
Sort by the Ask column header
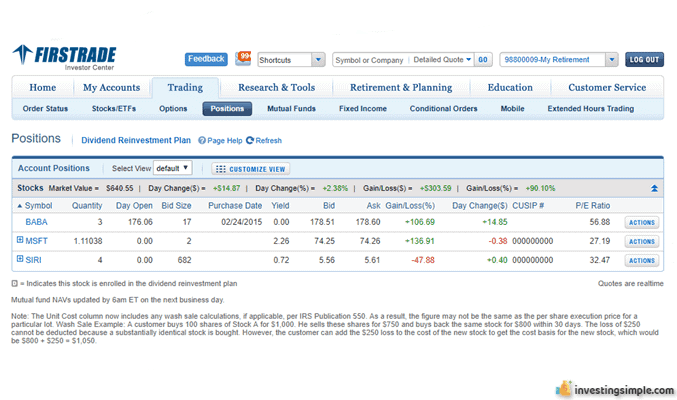(x=373, y=206)
